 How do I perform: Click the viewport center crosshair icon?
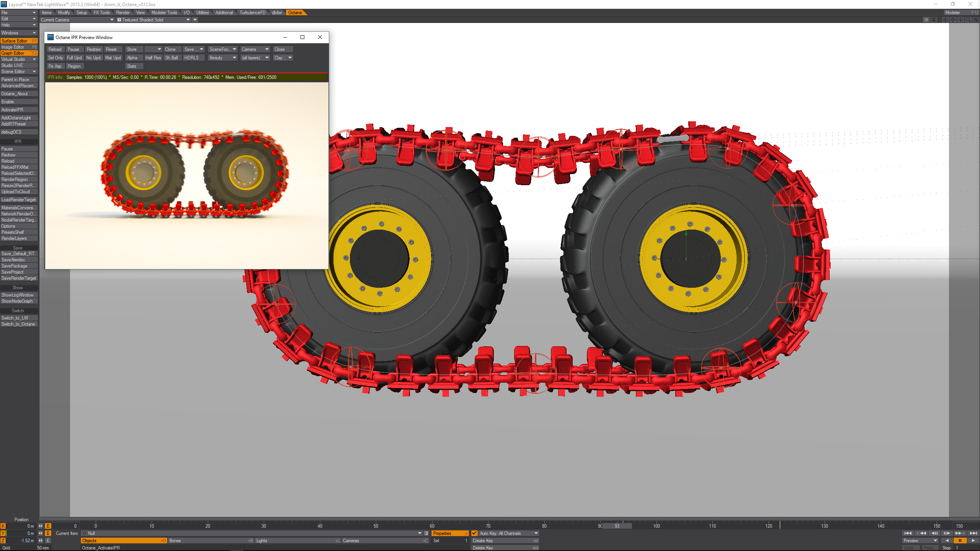pos(945,20)
